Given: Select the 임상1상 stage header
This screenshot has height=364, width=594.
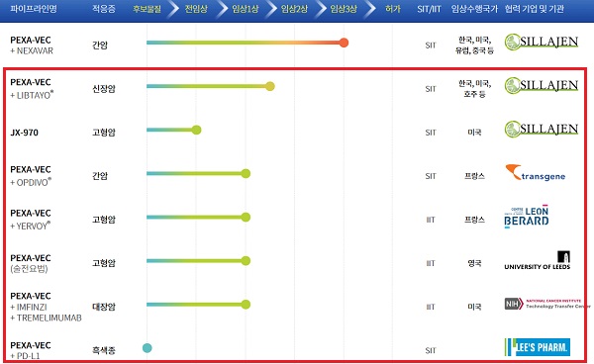Looking at the screenshot, I should (246, 9).
